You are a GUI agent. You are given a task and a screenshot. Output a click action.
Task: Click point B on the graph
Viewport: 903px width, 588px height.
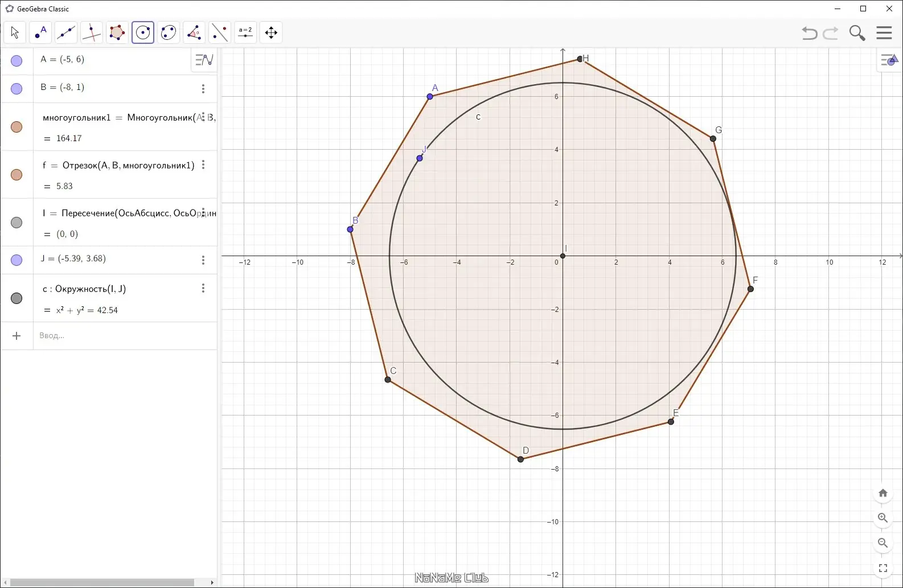pos(350,229)
